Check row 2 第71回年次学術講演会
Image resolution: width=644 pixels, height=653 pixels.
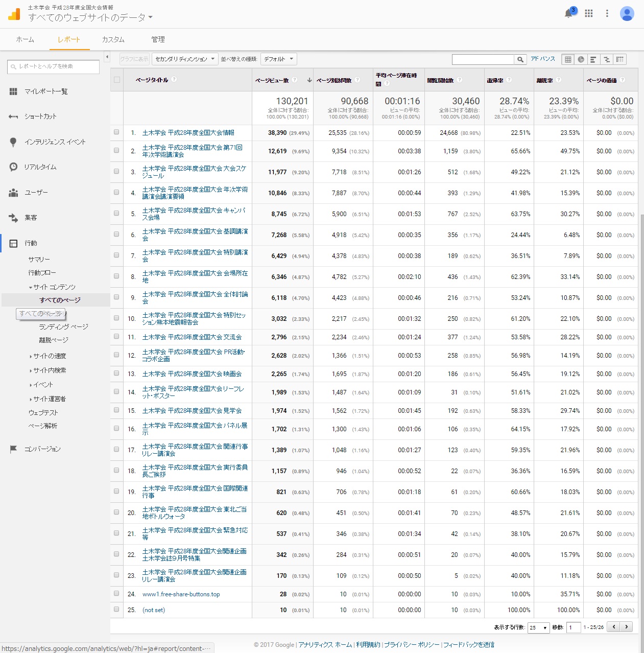coord(116,150)
